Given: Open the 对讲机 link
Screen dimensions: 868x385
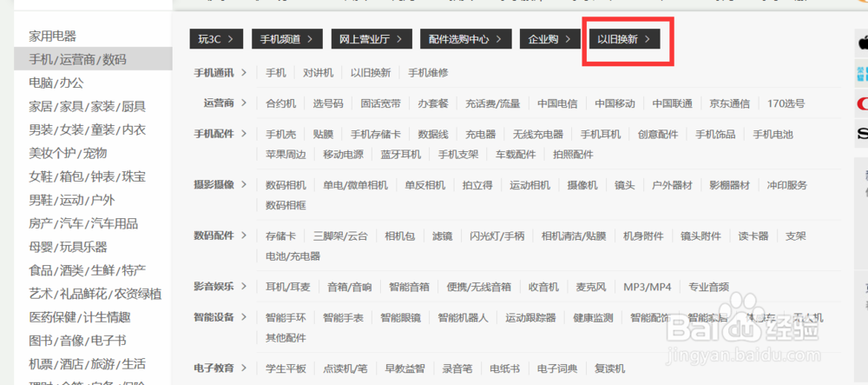Looking at the screenshot, I should click(x=319, y=73).
